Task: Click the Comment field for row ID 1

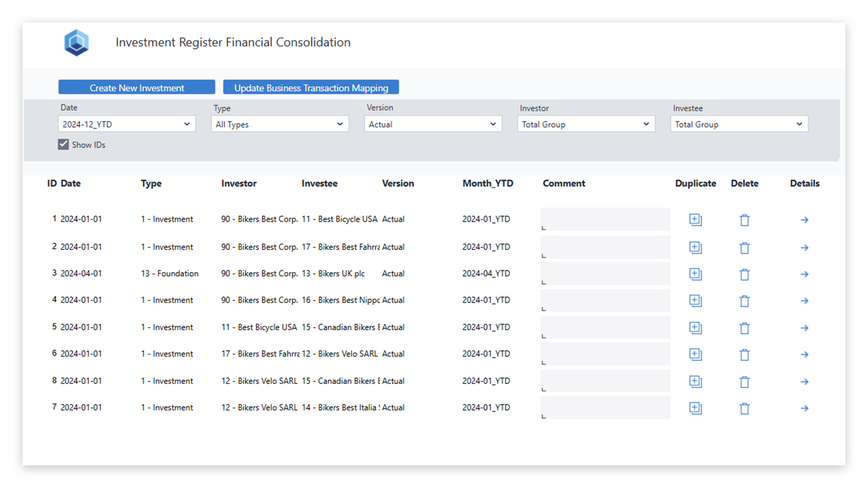Action: (605, 220)
